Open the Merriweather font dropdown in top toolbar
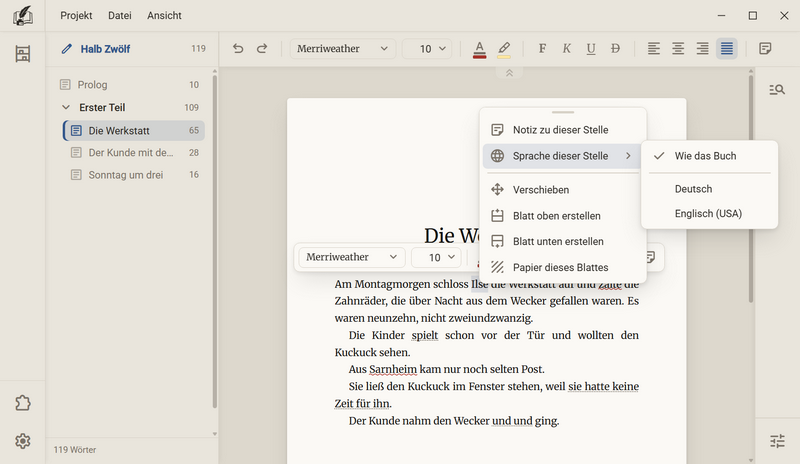This screenshot has height=464, width=800. (342, 48)
